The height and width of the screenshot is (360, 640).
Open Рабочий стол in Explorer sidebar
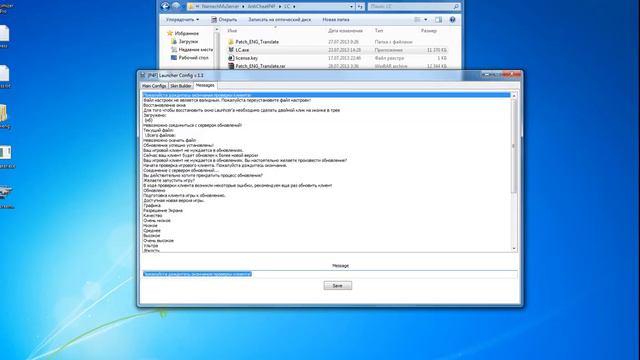[193, 58]
